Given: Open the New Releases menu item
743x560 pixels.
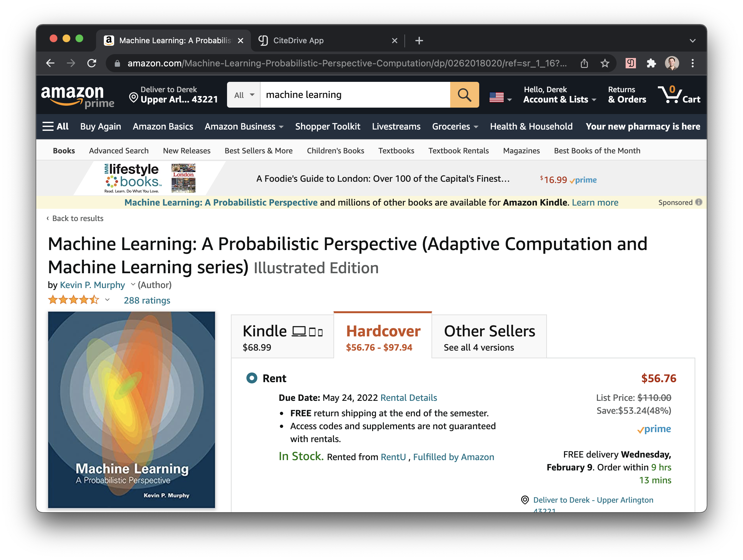Looking at the screenshot, I should tap(187, 151).
